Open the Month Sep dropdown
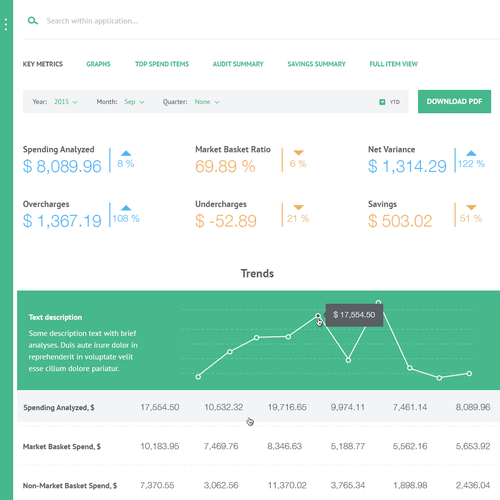The image size is (500, 500). click(x=134, y=102)
